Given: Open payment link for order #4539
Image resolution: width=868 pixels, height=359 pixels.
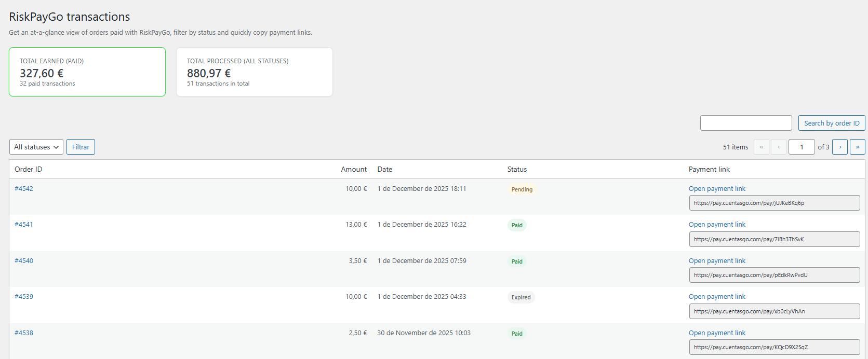Looking at the screenshot, I should [x=717, y=296].
